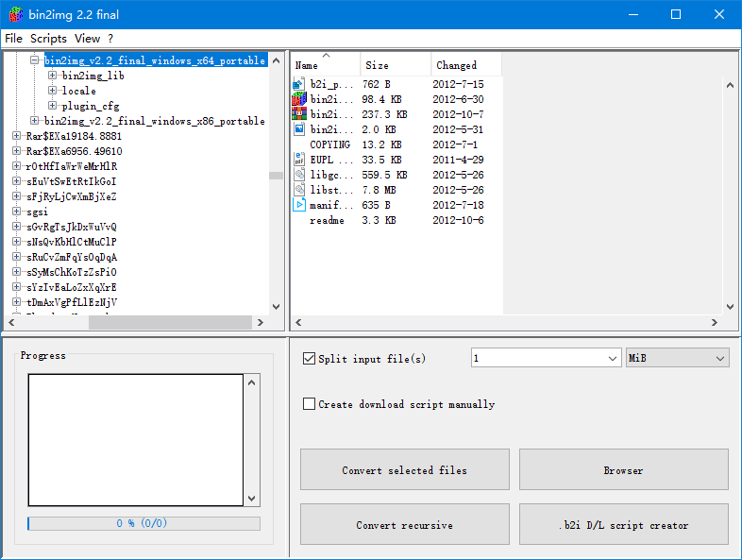
Task: Select the readme file
Action: tap(327, 220)
